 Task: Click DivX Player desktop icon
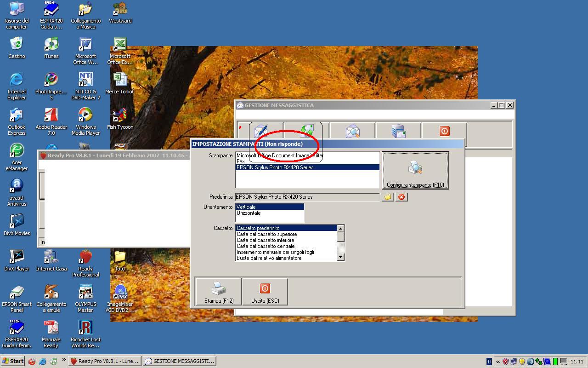click(x=17, y=260)
